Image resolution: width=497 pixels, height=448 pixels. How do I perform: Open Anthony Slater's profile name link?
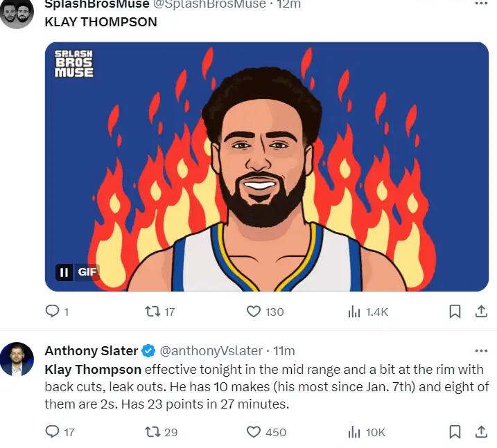coord(91,351)
